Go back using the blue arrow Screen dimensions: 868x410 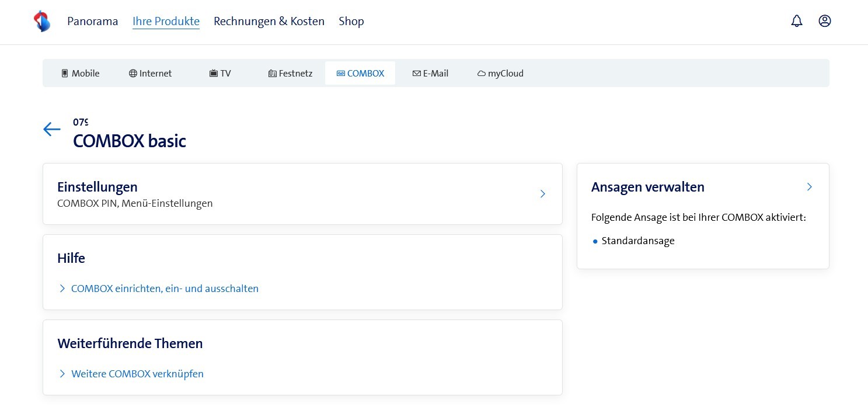pos(52,129)
